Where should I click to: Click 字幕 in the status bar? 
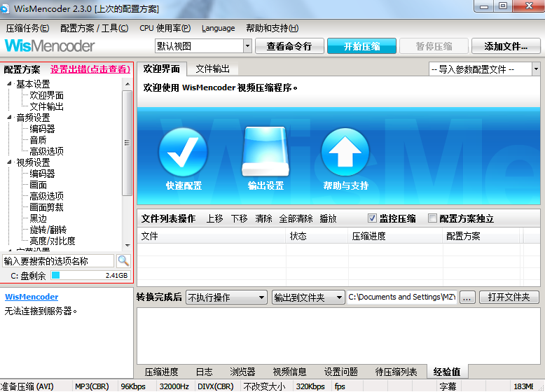click(448, 386)
